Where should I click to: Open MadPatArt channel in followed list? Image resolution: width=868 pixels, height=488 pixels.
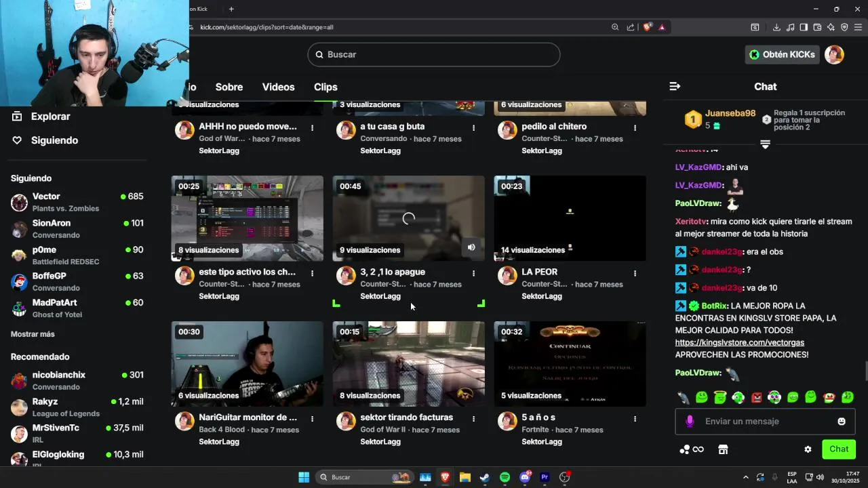[77, 308]
